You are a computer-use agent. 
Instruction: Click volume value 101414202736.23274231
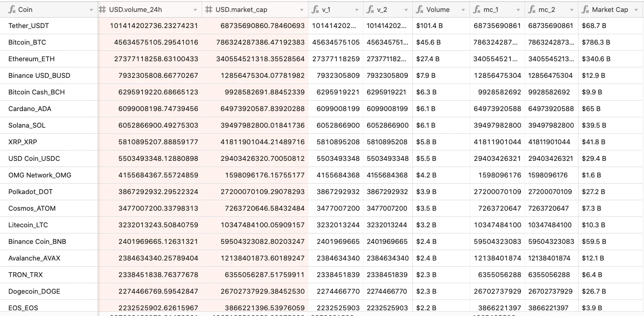pyautogui.click(x=154, y=25)
